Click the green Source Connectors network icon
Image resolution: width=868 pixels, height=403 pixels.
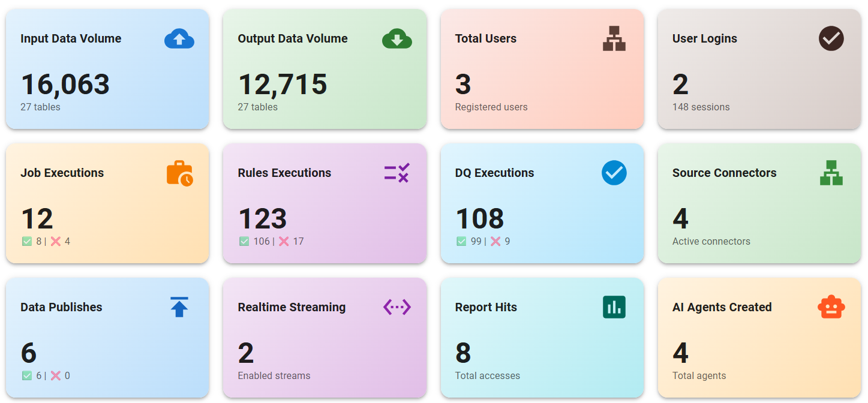point(831,173)
